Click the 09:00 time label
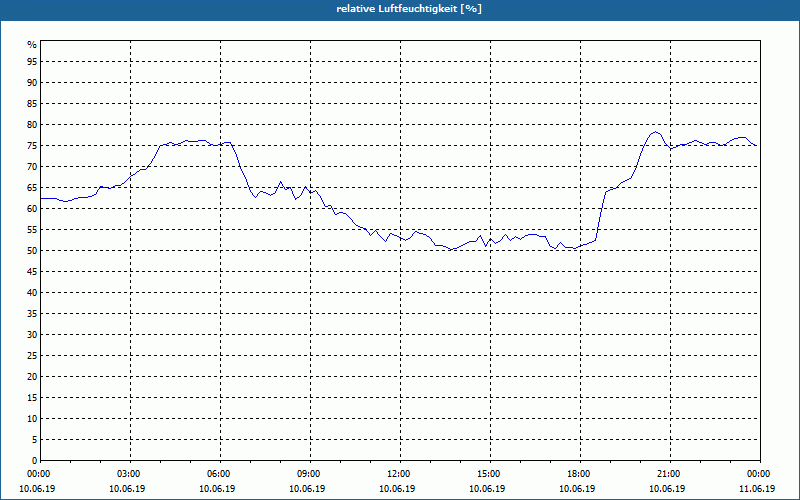The image size is (800, 500). pyautogui.click(x=309, y=474)
